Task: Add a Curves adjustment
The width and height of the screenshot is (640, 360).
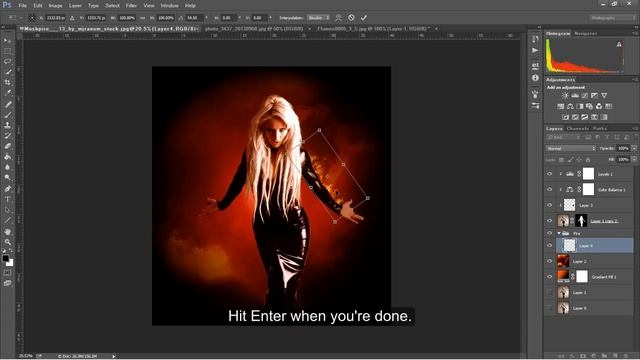Action: pyautogui.click(x=584, y=96)
